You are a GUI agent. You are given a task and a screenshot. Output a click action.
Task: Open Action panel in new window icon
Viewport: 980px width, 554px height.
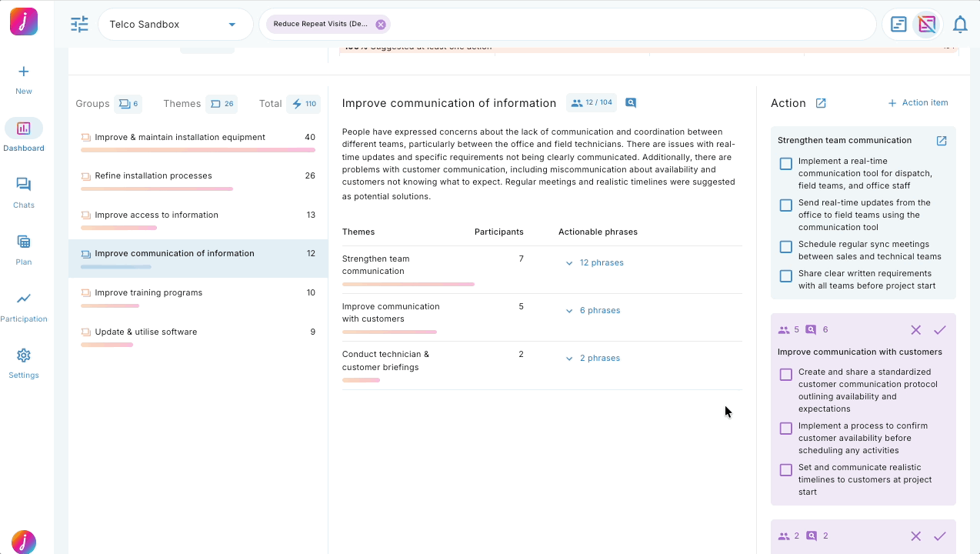tap(821, 103)
